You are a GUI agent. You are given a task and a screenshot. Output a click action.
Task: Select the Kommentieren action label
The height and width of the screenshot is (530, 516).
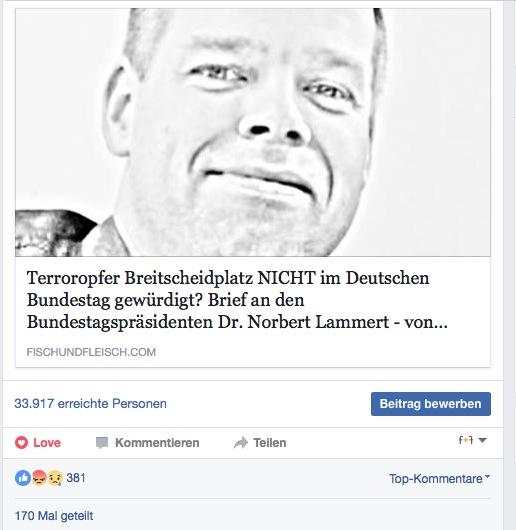[x=157, y=443]
